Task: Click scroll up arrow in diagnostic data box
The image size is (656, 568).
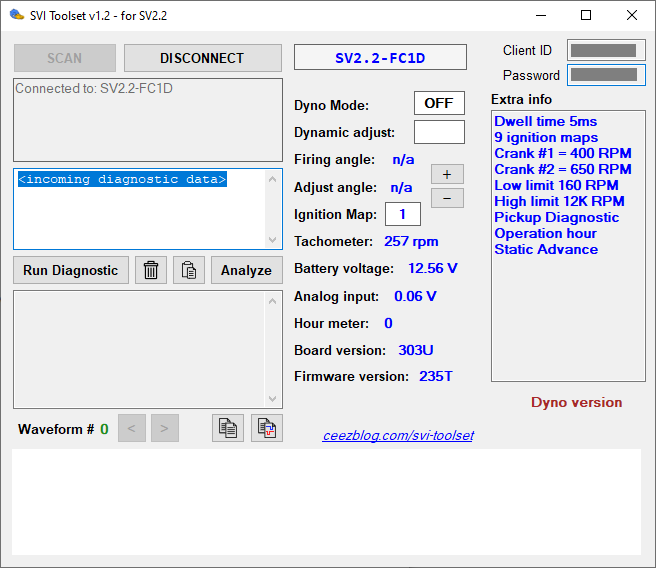Action: (272, 179)
